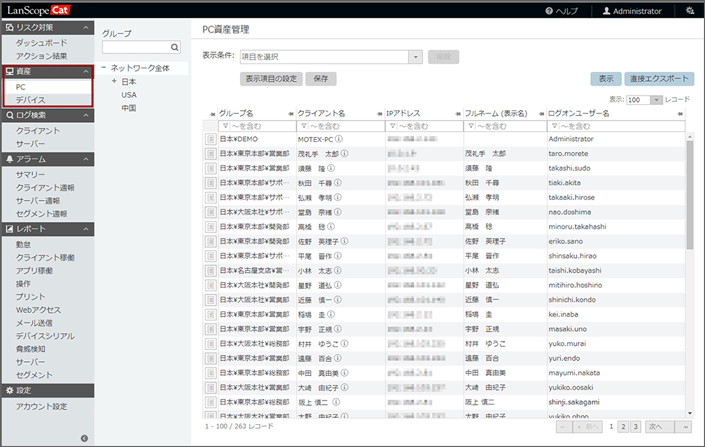Viewport: 705px width, 447px height.
Task: Click column pin icon left of ログオンユーザー名
Action: point(541,114)
